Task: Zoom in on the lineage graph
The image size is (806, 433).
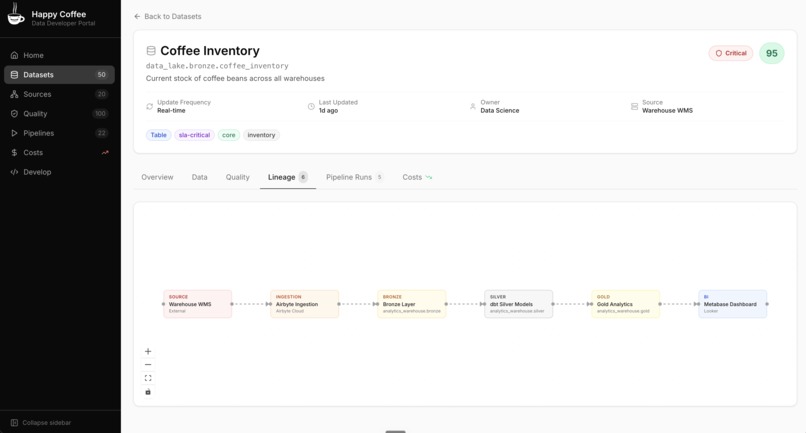Action: 148,351
